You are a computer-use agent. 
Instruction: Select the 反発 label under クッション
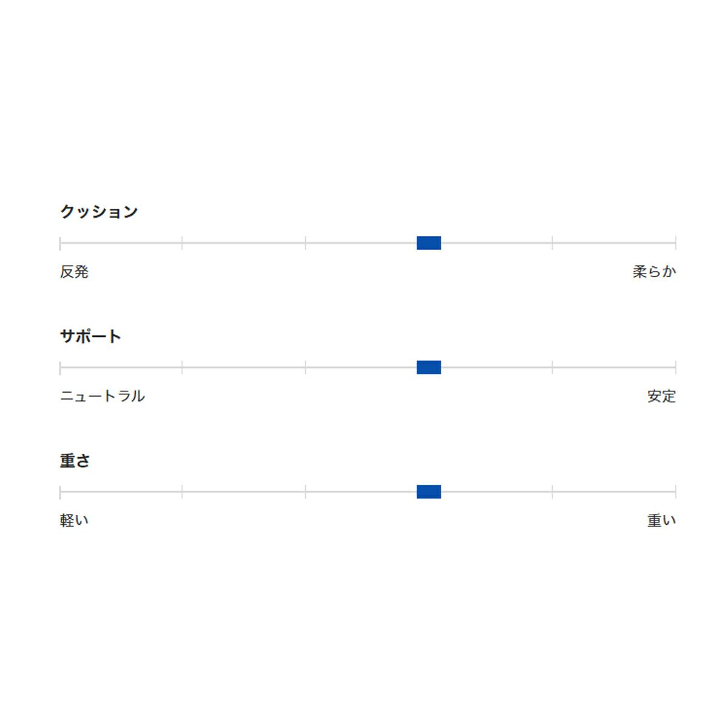74,272
